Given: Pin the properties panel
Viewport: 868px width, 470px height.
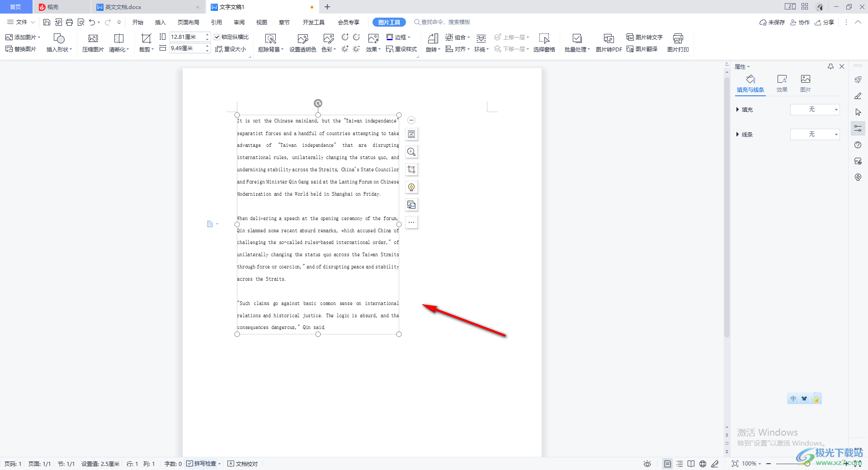Looking at the screenshot, I should point(831,66).
